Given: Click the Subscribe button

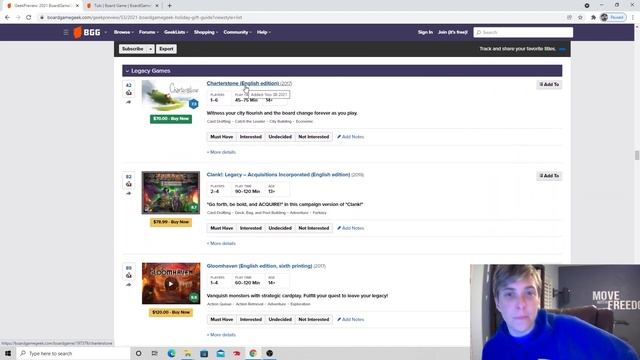Looking at the screenshot, I should click(133, 49).
